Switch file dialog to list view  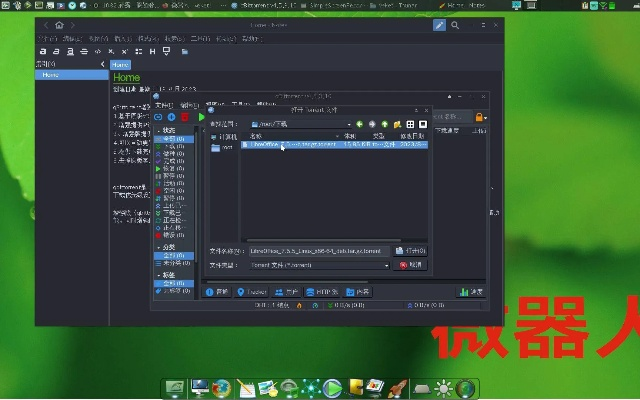(410, 124)
